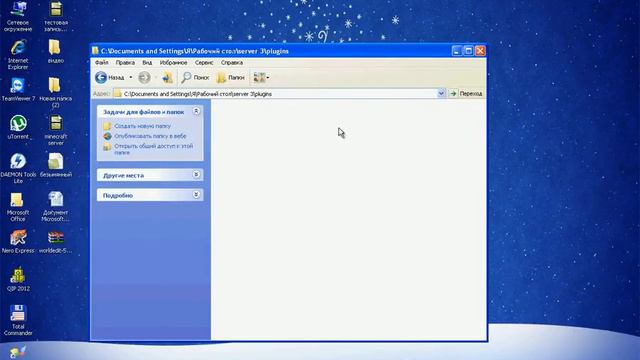Open the Views icon in toolbar
The height and width of the screenshot is (360, 640).
[259, 77]
